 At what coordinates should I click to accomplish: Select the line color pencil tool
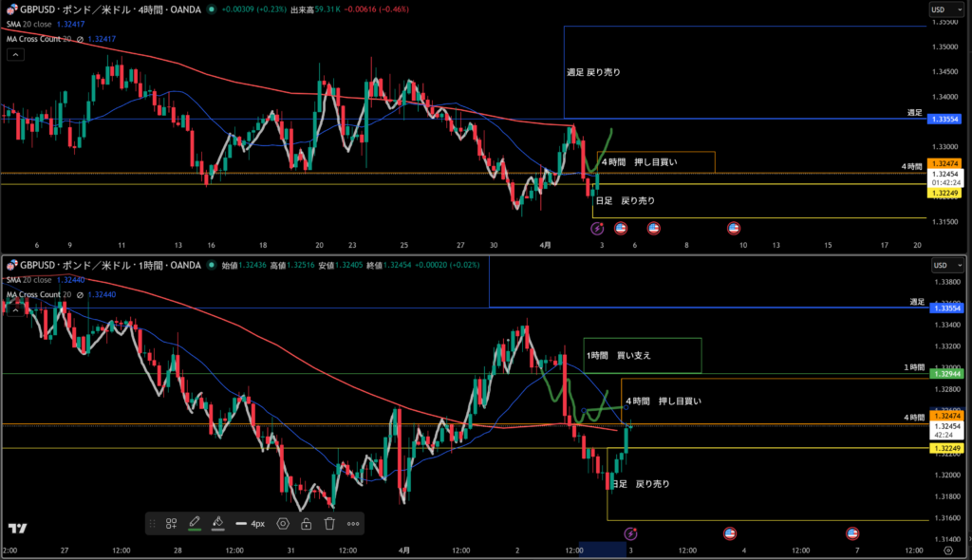point(195,523)
